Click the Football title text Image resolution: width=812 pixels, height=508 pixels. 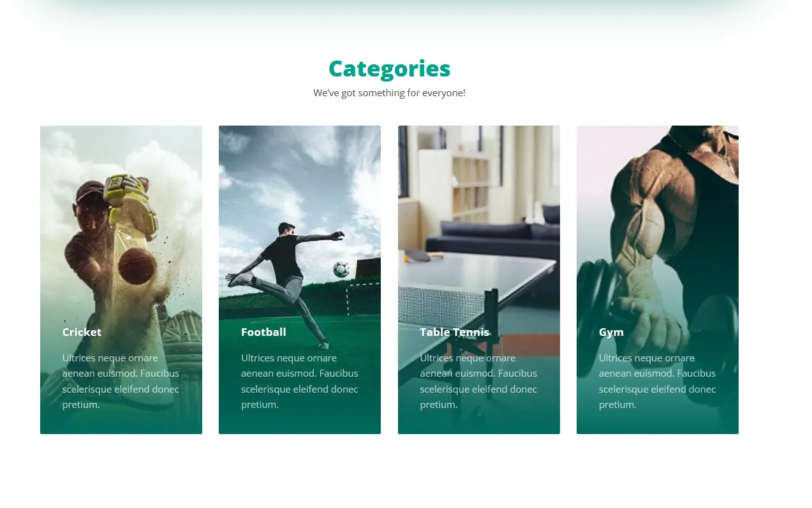point(263,332)
